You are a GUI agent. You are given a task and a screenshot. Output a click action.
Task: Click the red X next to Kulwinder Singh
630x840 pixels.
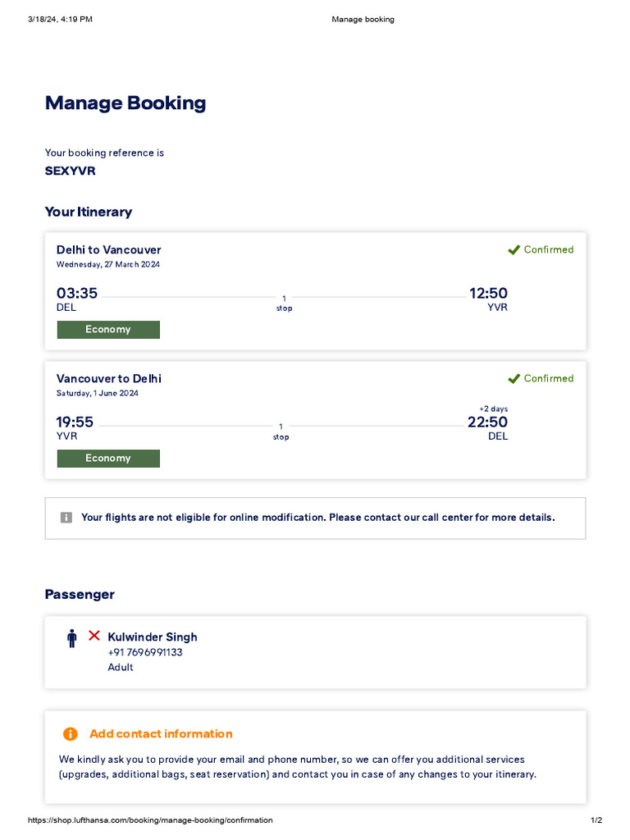[x=94, y=636]
